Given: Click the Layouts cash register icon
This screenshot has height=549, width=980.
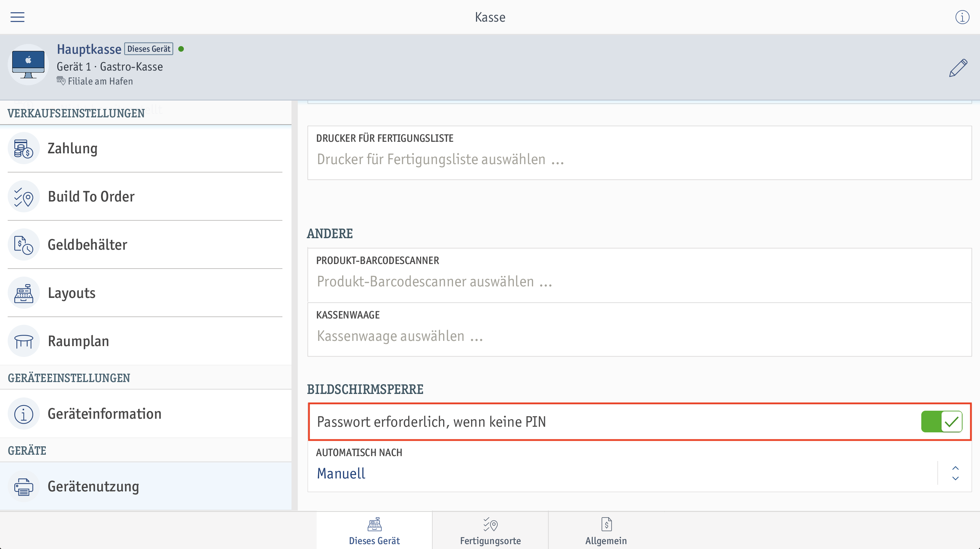Looking at the screenshot, I should click(x=23, y=293).
